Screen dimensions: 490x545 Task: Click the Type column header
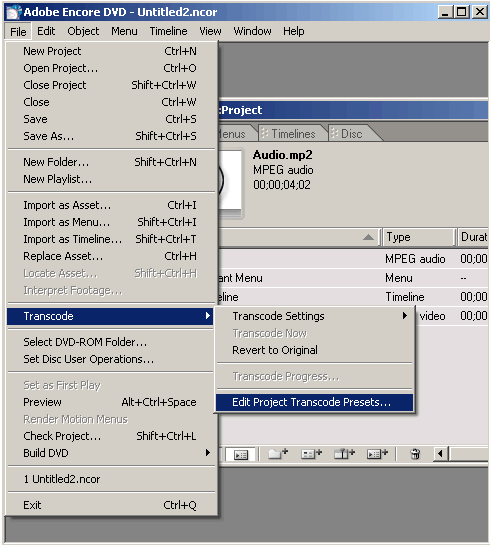[x=419, y=237]
